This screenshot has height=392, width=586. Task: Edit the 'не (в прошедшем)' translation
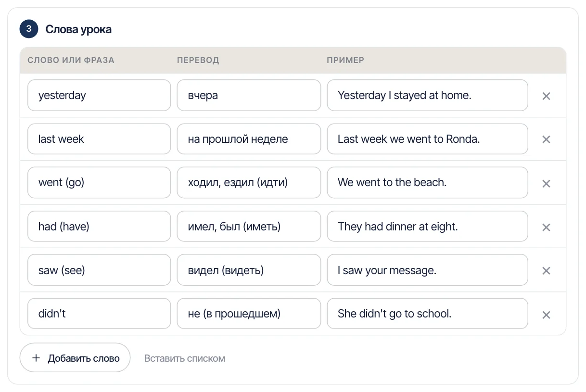pos(249,314)
